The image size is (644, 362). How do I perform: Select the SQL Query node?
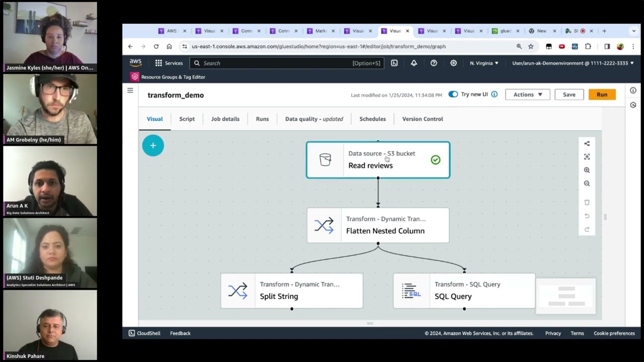point(464,291)
